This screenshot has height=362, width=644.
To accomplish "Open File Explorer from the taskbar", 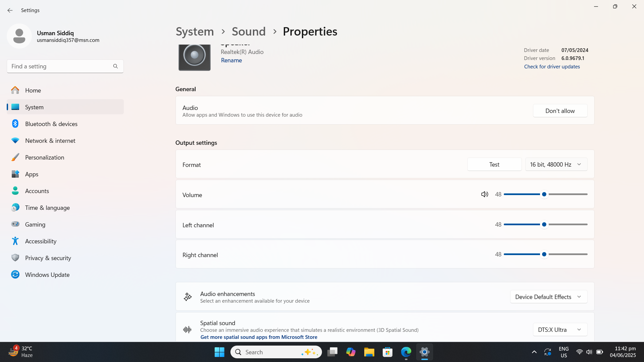I will coord(369,352).
